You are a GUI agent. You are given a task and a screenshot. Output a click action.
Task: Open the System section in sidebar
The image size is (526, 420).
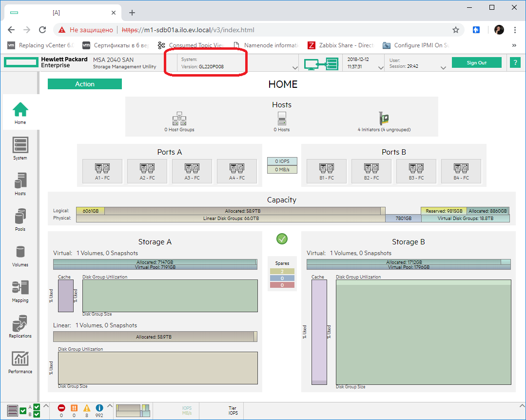pos(20,148)
